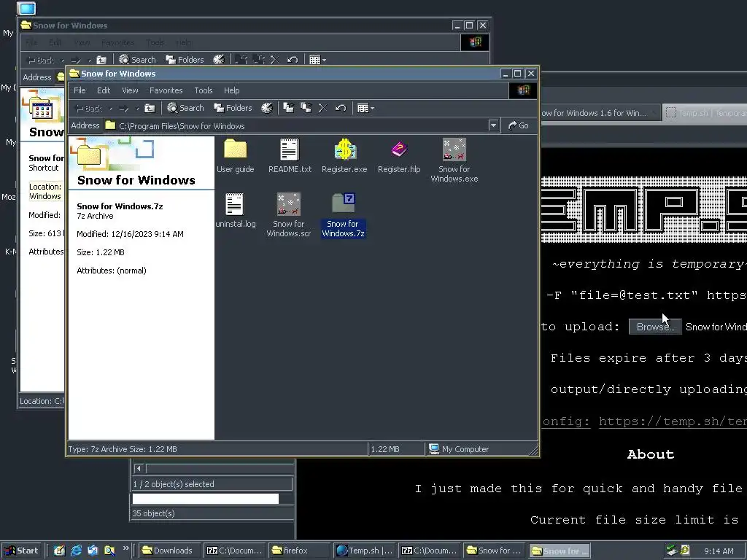The width and height of the screenshot is (747, 560).
Task: Click the Go button beside address bar
Action: [519, 125]
